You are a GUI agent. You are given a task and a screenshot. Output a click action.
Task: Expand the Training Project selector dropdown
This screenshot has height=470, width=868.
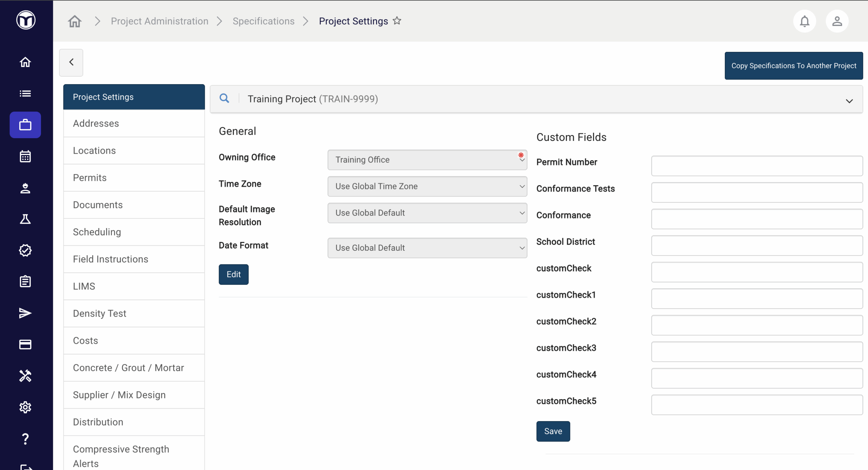coord(849,101)
